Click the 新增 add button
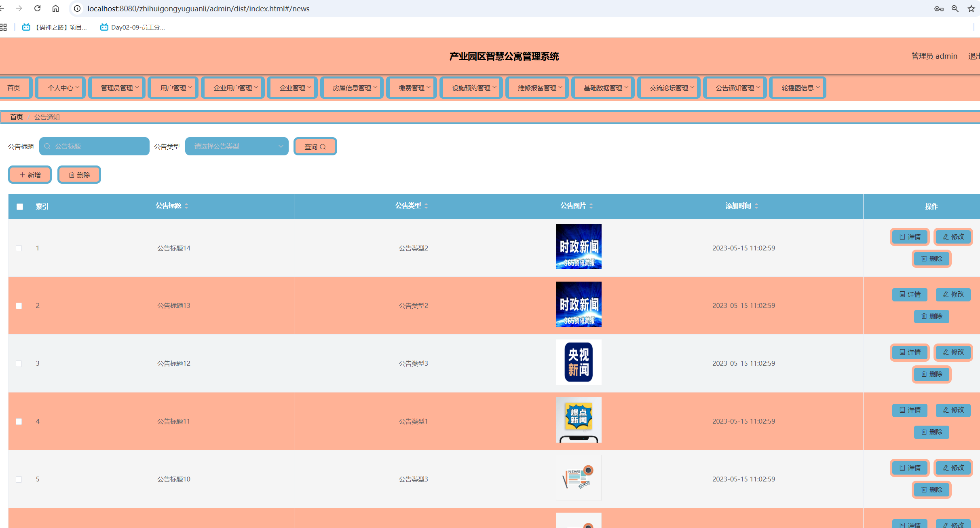Screen dimensions: 980x528 pos(30,175)
